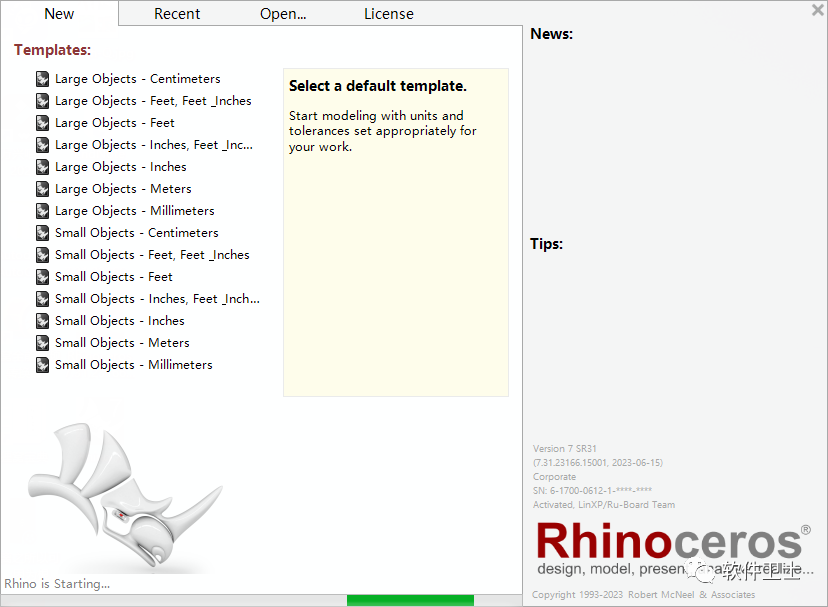Select Small Objects - Centimeters template

click(x=137, y=233)
